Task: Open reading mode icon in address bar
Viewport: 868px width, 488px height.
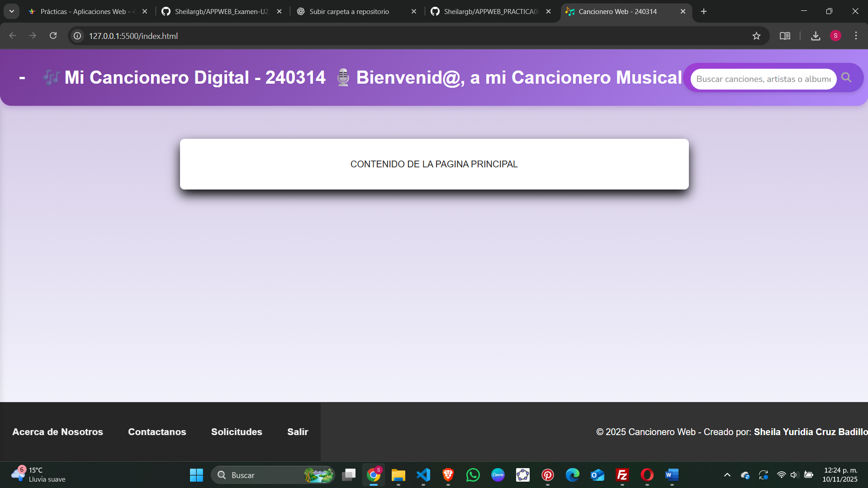Action: pos(785,36)
